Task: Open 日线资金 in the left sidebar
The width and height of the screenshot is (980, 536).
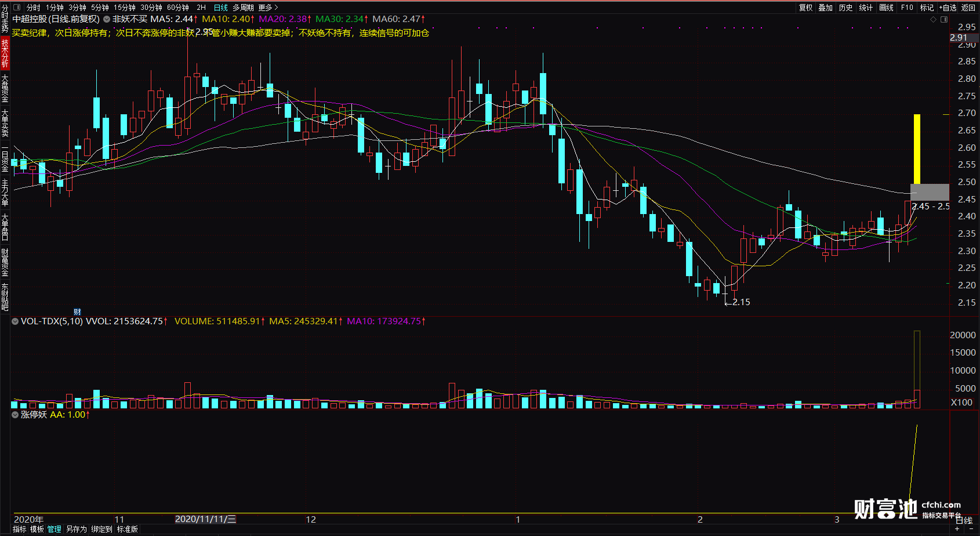Action: (x=5, y=157)
